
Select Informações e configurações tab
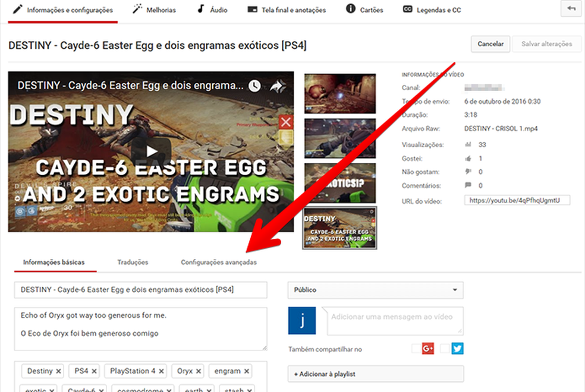(62, 10)
